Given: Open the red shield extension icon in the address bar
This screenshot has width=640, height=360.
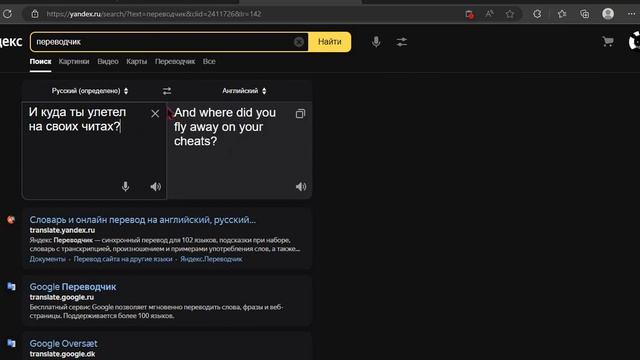Looking at the screenshot, I should coord(469,14).
